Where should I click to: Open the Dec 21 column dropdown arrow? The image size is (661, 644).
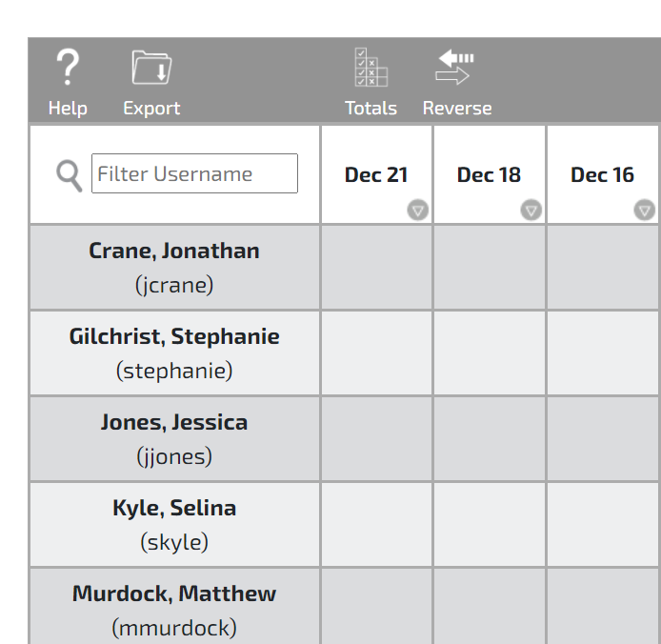[x=418, y=211]
